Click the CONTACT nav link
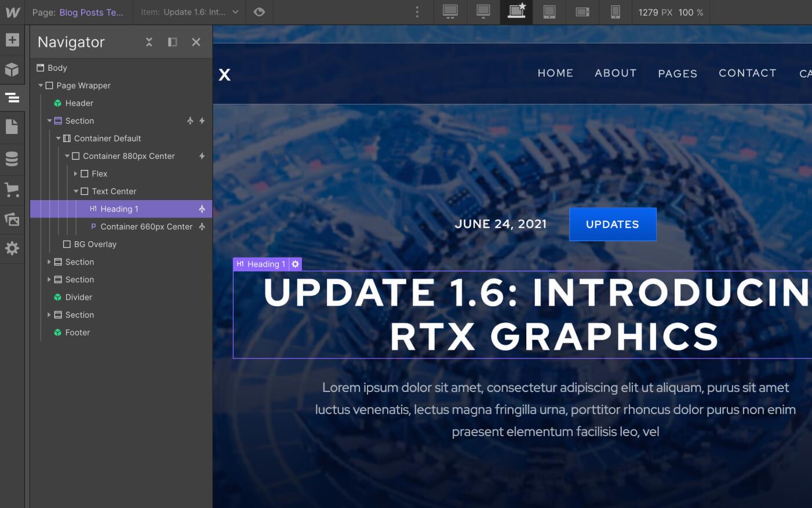Screen dimensions: 812x508 (748, 73)
